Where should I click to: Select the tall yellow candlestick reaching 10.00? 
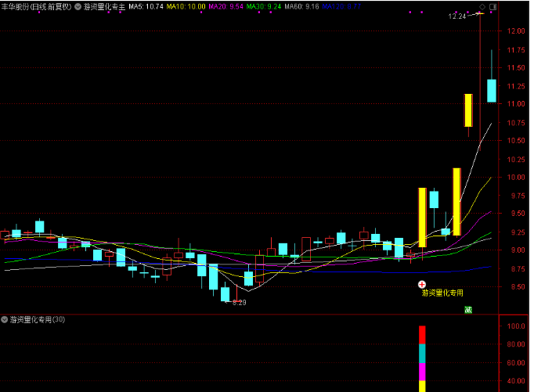pos(456,201)
